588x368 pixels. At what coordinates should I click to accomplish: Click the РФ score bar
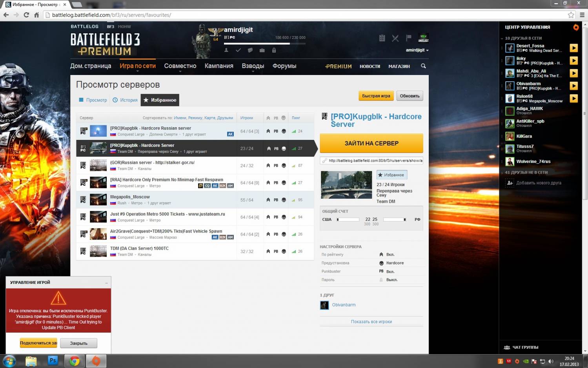point(395,220)
